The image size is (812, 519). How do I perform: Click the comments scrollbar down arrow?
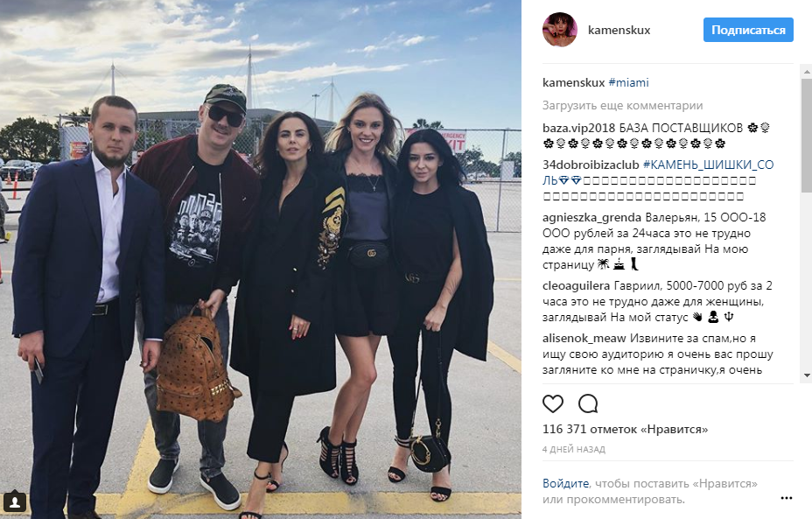806,375
